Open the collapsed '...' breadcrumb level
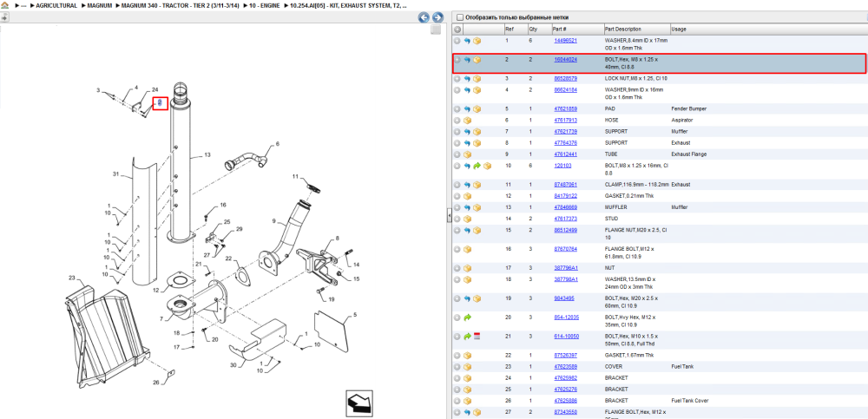Viewport: 868px width, 419px height. [23, 5]
